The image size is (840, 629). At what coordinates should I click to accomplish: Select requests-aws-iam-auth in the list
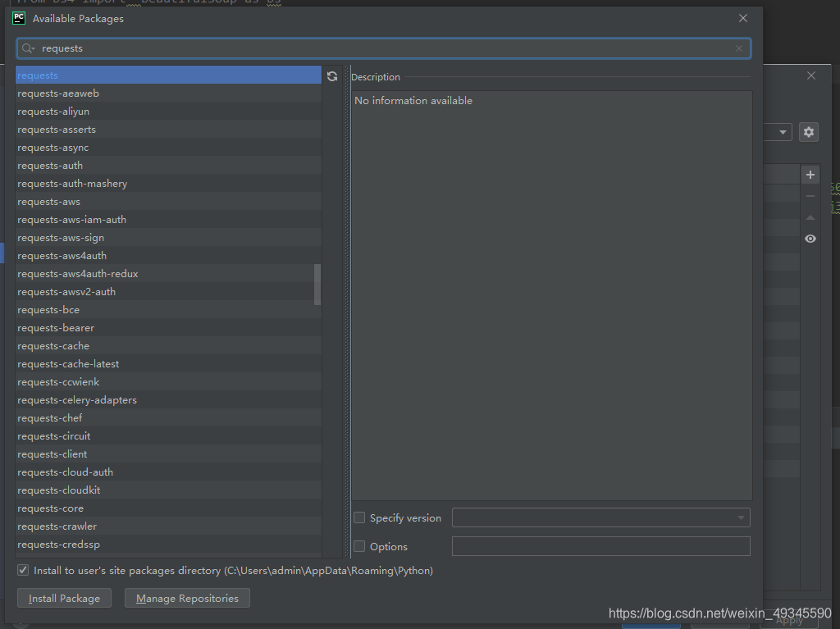pos(168,220)
